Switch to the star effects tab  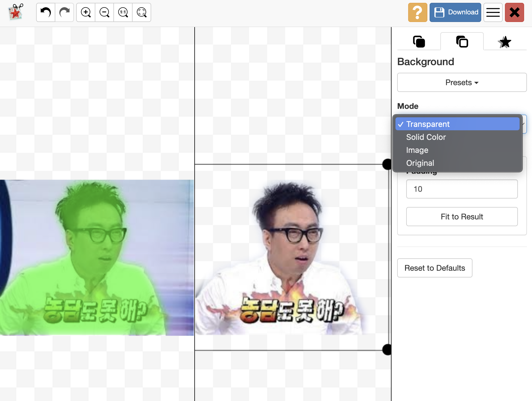[x=505, y=42]
